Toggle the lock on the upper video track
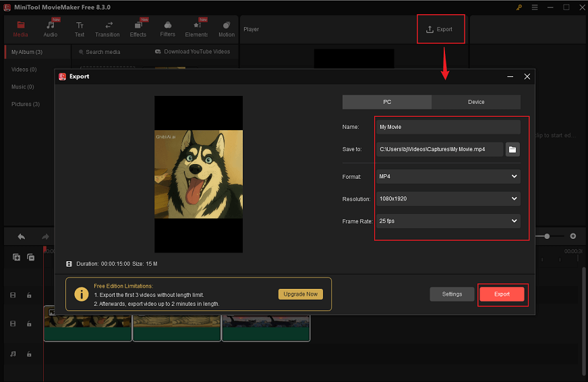 (x=29, y=295)
